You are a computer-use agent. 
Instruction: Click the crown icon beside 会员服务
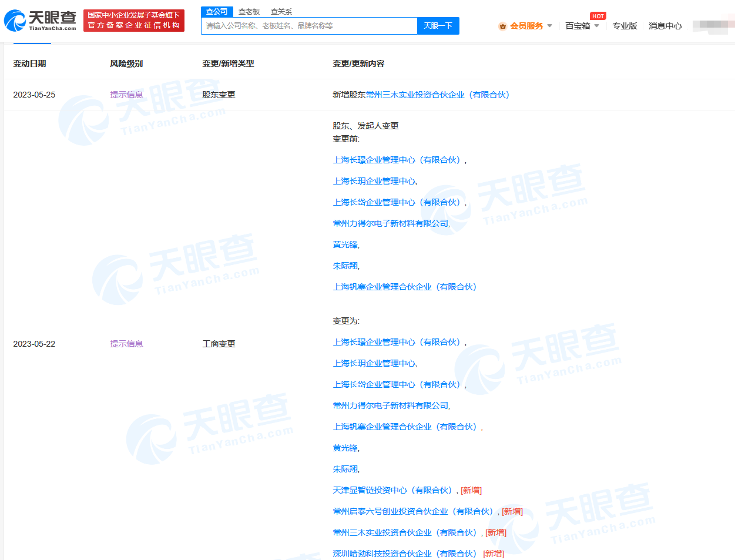click(502, 26)
